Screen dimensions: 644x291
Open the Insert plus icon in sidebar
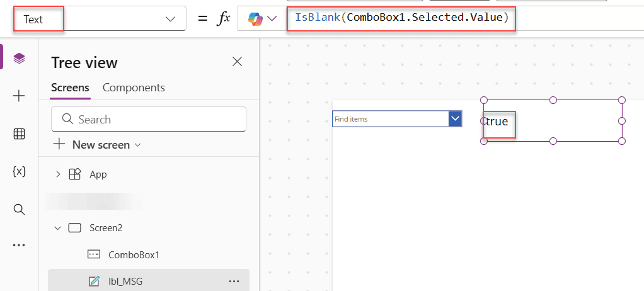coord(19,96)
